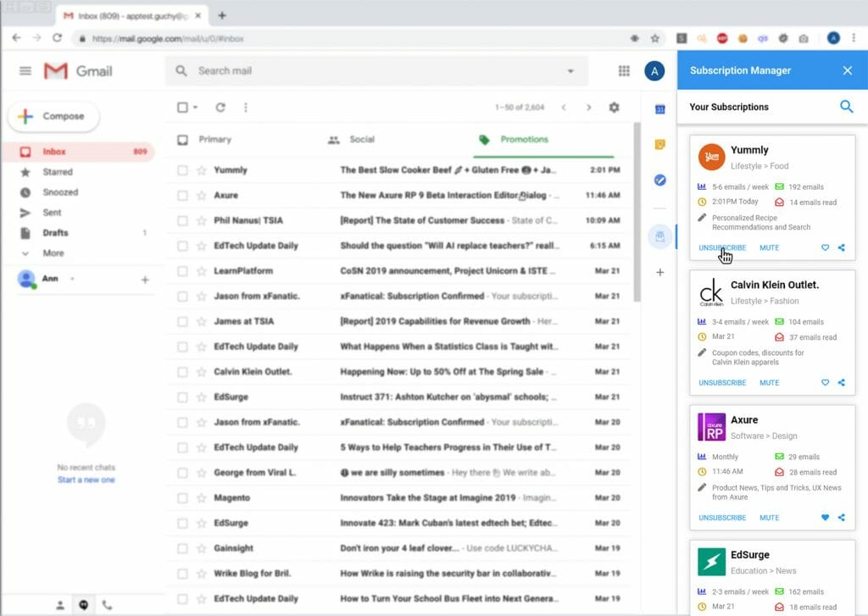
Task: Open the hangouts phone call icon
Action: click(x=107, y=605)
